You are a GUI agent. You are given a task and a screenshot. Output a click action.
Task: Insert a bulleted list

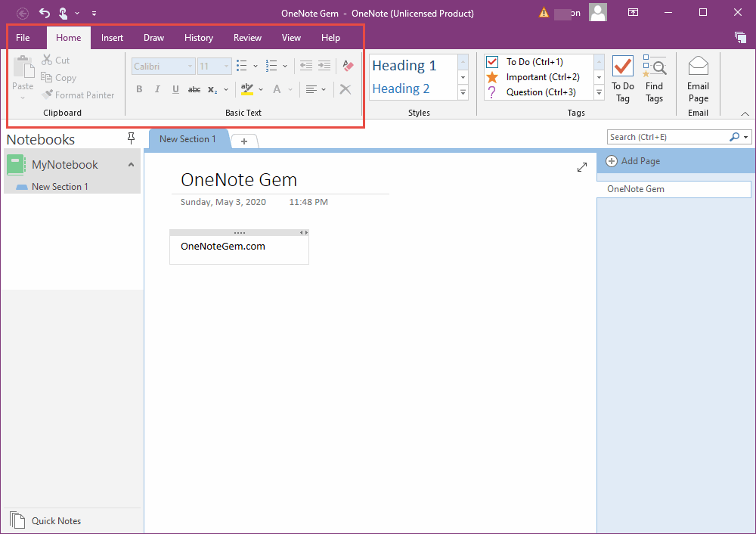(242, 66)
